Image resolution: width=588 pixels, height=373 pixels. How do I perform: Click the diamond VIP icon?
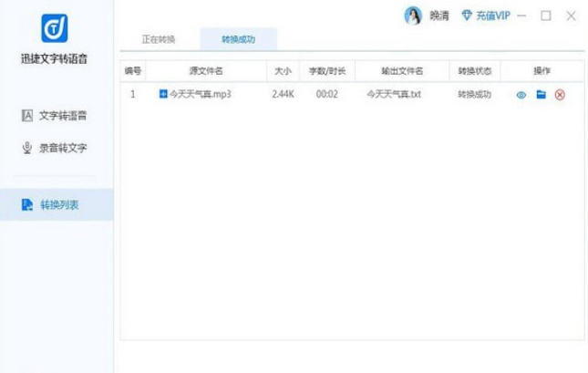coord(467,16)
